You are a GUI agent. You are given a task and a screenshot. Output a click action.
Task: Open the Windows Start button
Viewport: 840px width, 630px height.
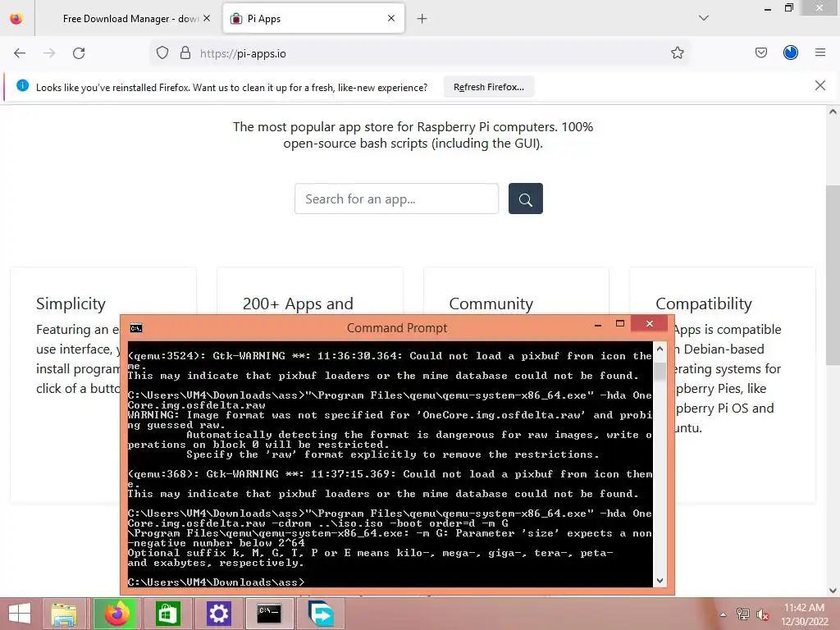coord(20,614)
